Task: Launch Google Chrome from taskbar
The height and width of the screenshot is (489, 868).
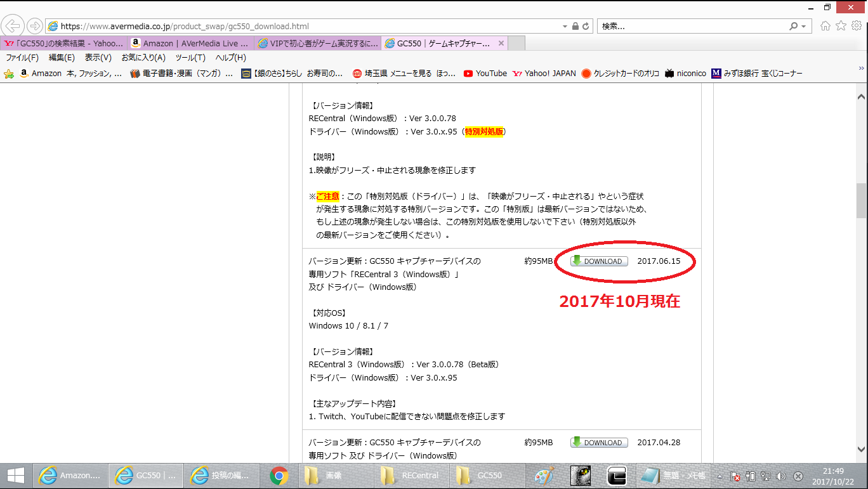Action: click(x=279, y=476)
